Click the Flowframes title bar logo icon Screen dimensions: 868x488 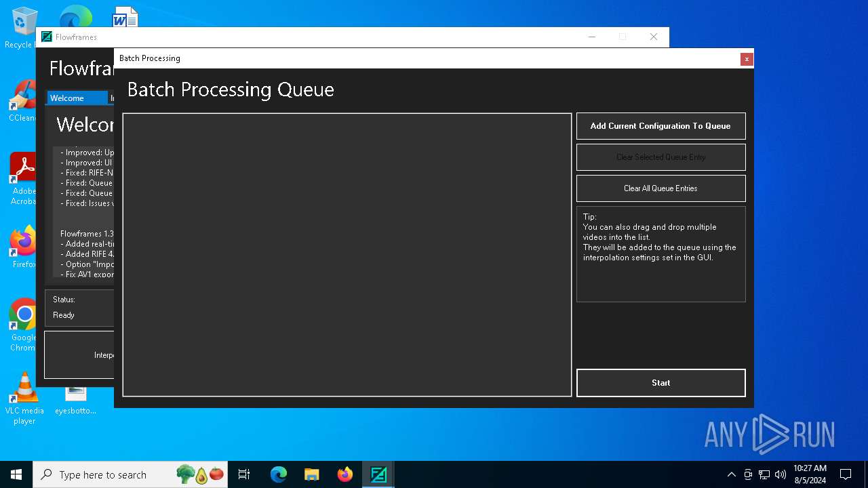(x=47, y=37)
